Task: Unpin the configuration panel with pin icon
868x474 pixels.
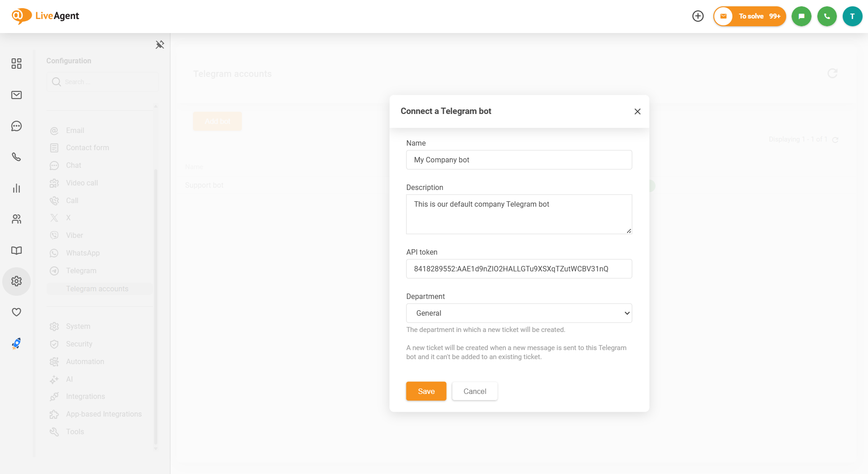Action: pos(159,44)
